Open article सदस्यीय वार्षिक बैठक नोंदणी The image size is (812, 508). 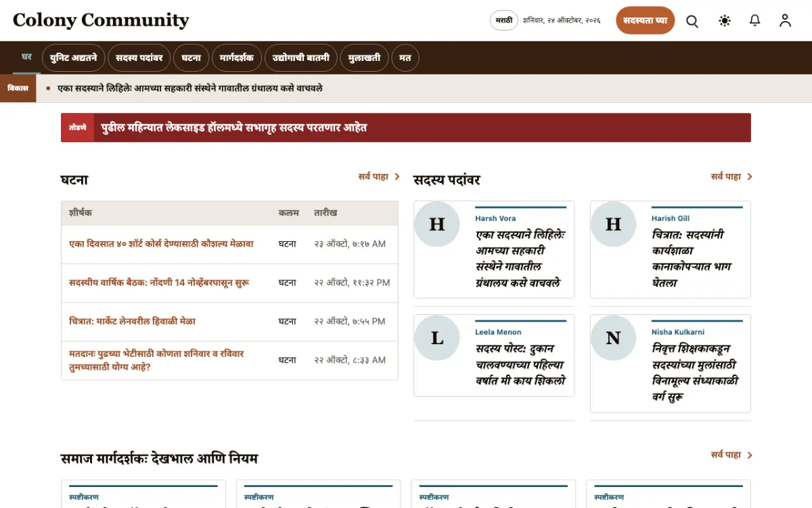[159, 282]
